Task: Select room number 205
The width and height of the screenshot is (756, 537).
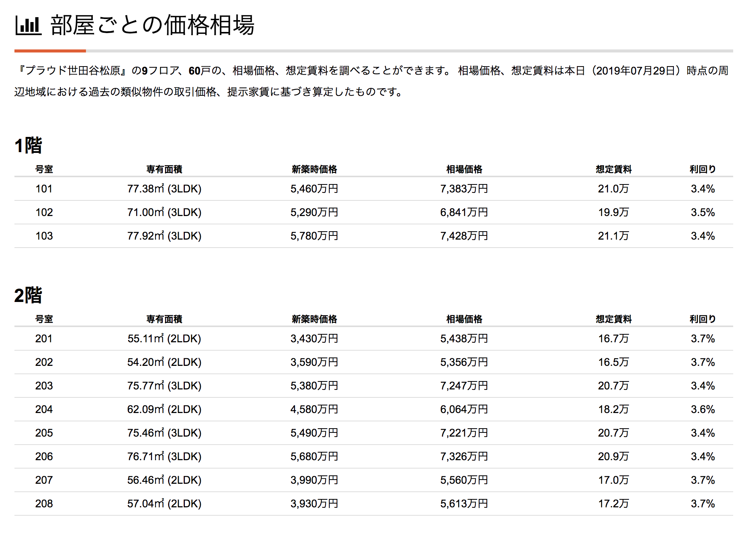Action: click(x=44, y=433)
